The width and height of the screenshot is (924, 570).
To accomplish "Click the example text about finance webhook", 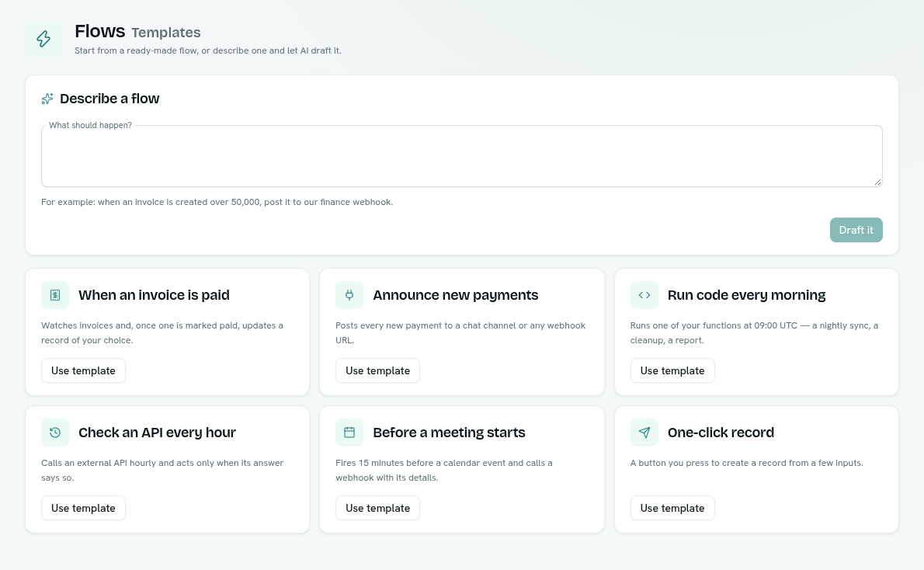I will coord(217,202).
